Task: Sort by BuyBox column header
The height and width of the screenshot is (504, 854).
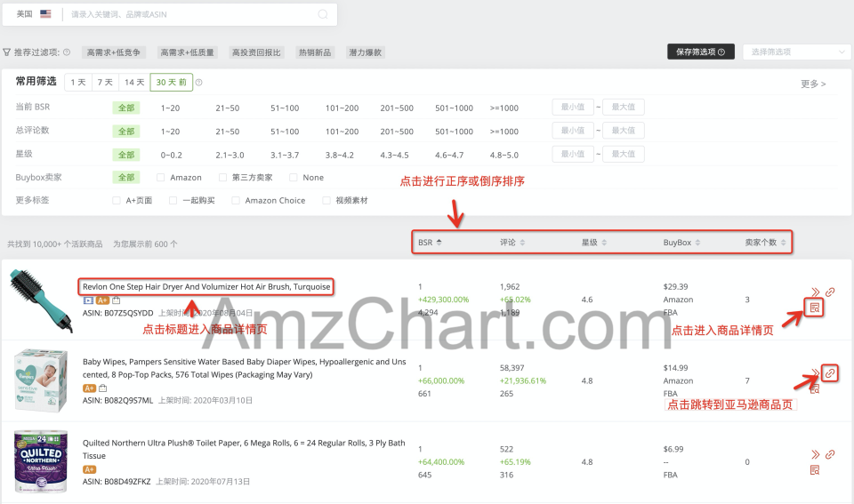Action: pos(682,242)
